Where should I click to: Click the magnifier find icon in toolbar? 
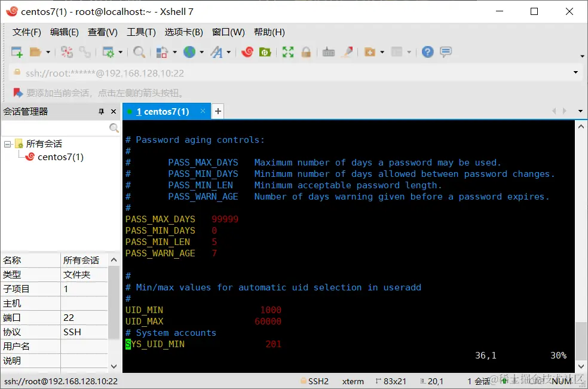pyautogui.click(x=139, y=52)
